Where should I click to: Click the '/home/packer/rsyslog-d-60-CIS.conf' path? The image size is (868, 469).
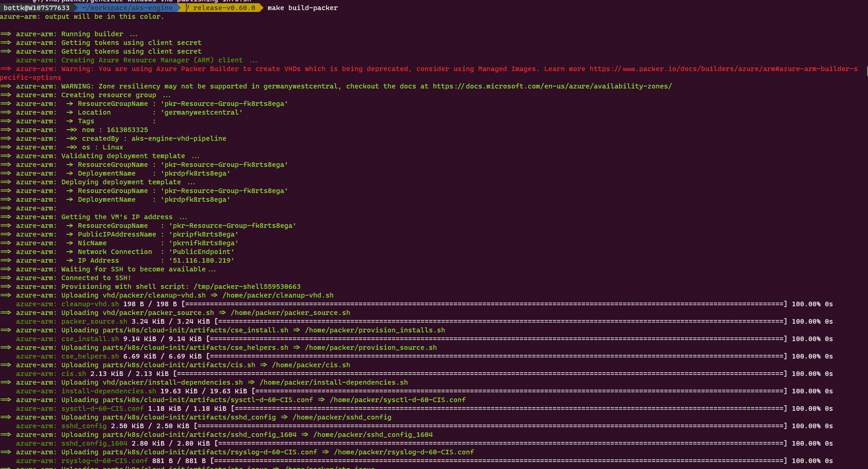tap(404, 452)
